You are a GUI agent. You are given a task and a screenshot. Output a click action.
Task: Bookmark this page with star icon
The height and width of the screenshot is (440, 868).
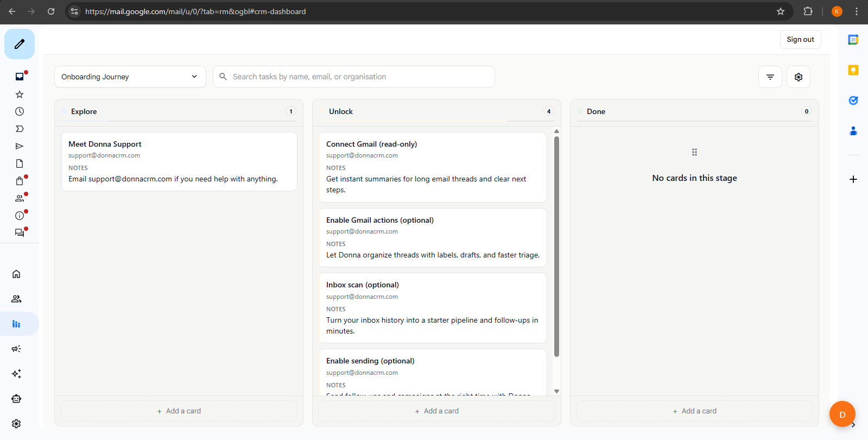tap(781, 11)
